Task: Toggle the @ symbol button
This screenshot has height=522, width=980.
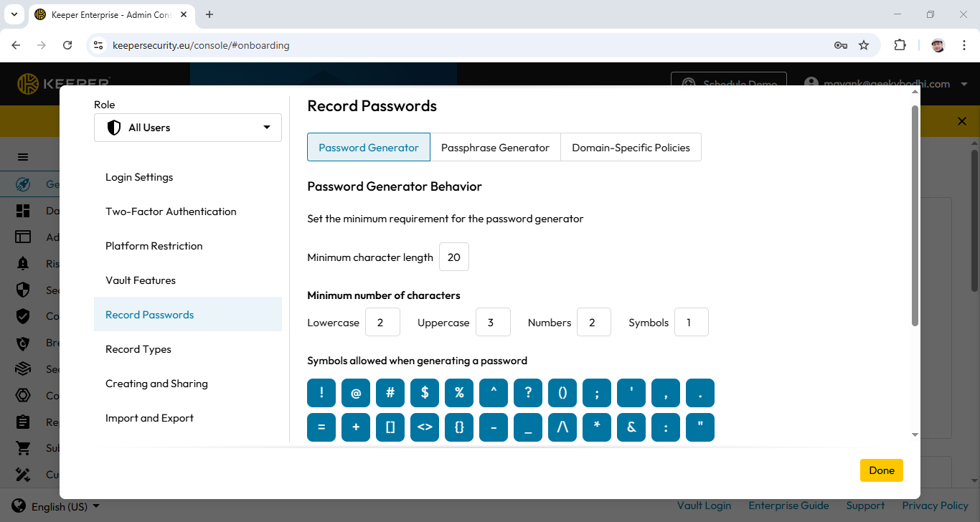Action: [356, 393]
